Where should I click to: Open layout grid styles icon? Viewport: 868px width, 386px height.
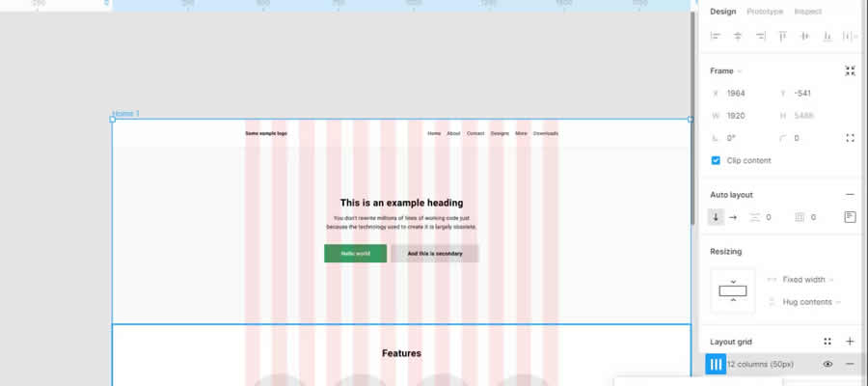[x=827, y=342]
